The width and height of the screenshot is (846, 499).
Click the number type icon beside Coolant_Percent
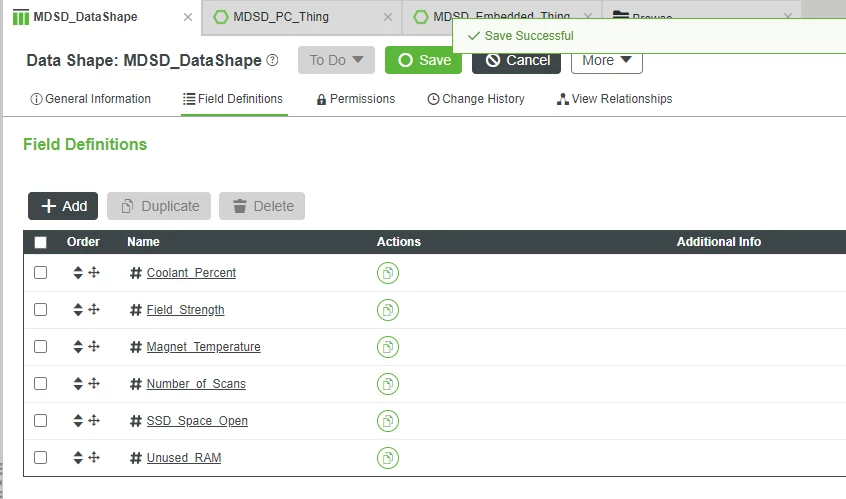[x=135, y=273]
